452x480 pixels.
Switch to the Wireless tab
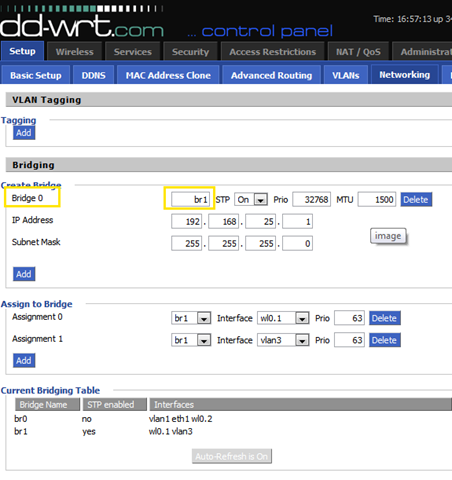coord(75,52)
